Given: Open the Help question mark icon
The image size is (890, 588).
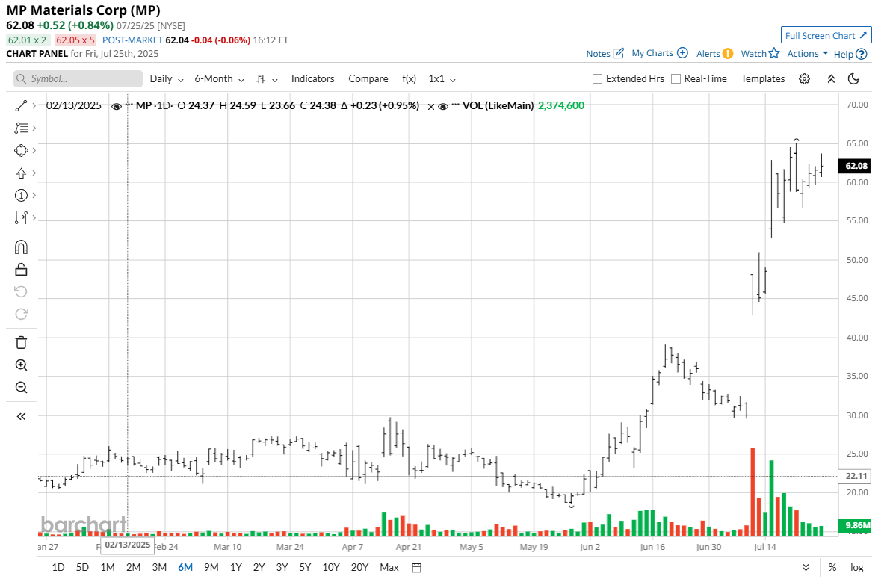Looking at the screenshot, I should point(862,54).
